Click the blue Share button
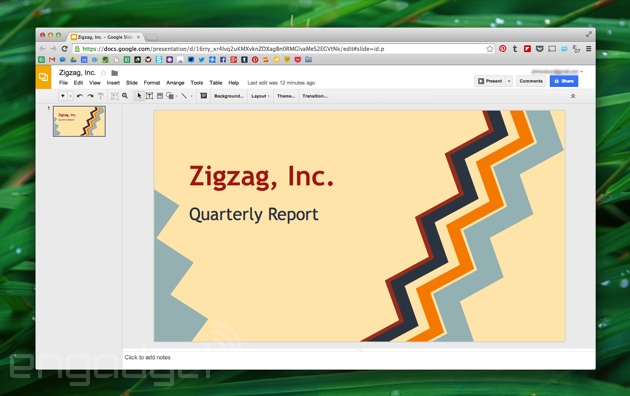The image size is (630, 396). click(x=564, y=81)
